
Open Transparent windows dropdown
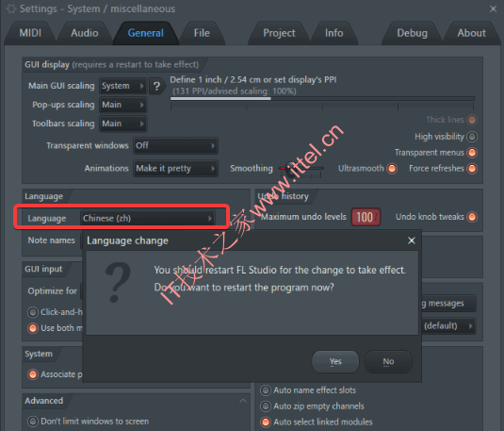(175, 145)
